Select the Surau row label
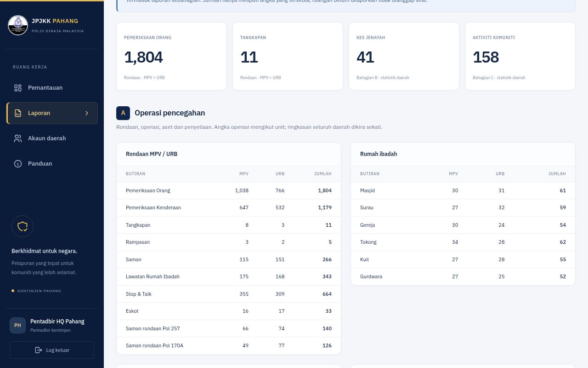The width and height of the screenshot is (588, 368). coord(367,207)
